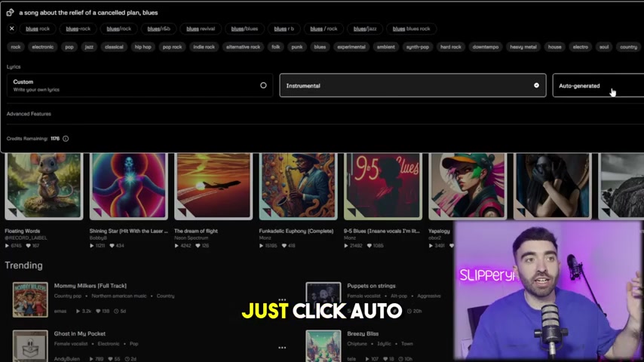
Task: Click the X icon beside blues tag suggestions
Action: [11, 29]
